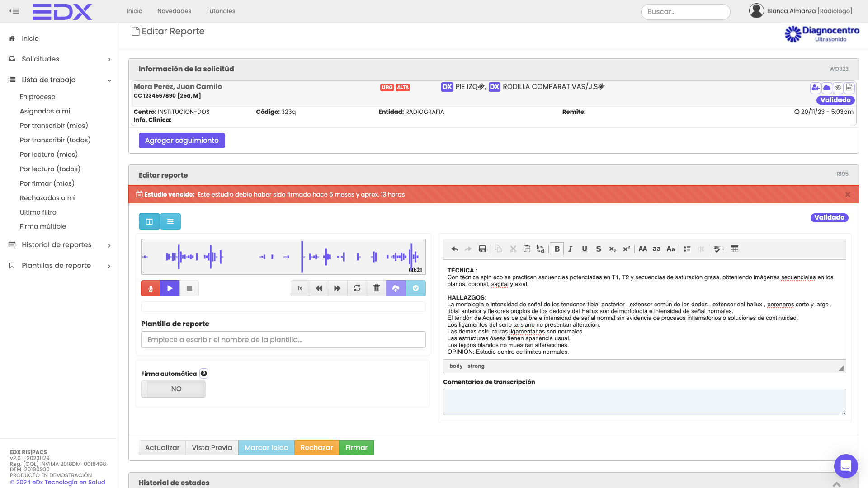Insert a bulleted list
This screenshot has width=868, height=488.
pyautogui.click(x=687, y=249)
